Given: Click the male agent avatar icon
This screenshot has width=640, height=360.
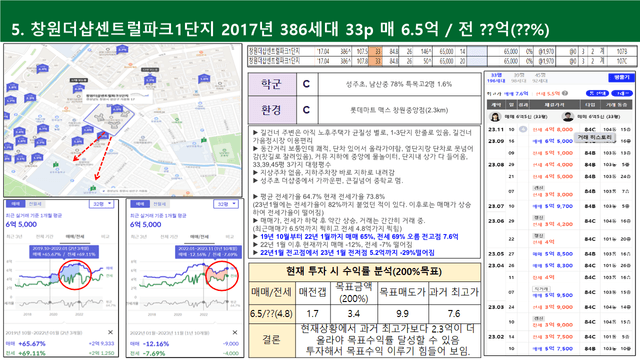Looking at the screenshot, I should click(567, 117).
